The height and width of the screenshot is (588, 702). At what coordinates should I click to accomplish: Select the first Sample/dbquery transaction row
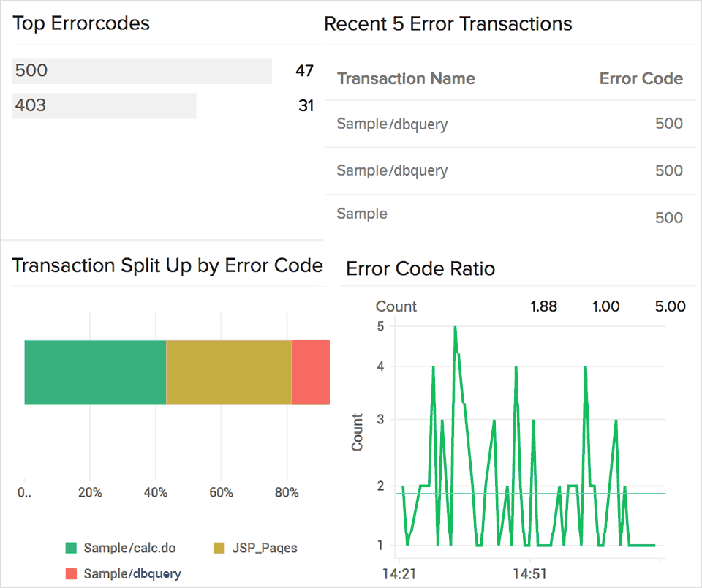(x=392, y=124)
